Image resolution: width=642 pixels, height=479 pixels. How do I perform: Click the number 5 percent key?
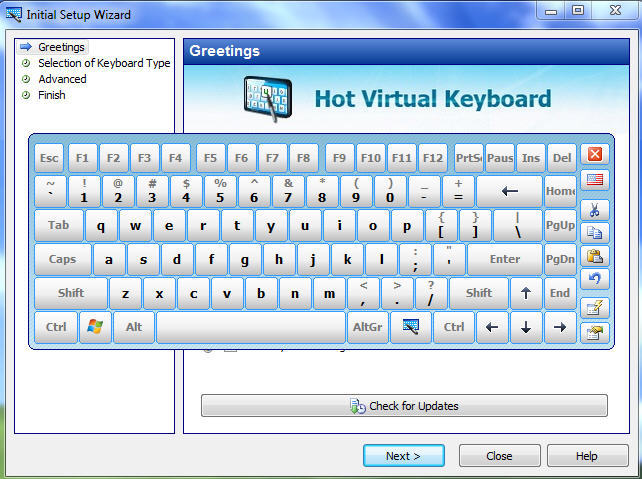220,191
